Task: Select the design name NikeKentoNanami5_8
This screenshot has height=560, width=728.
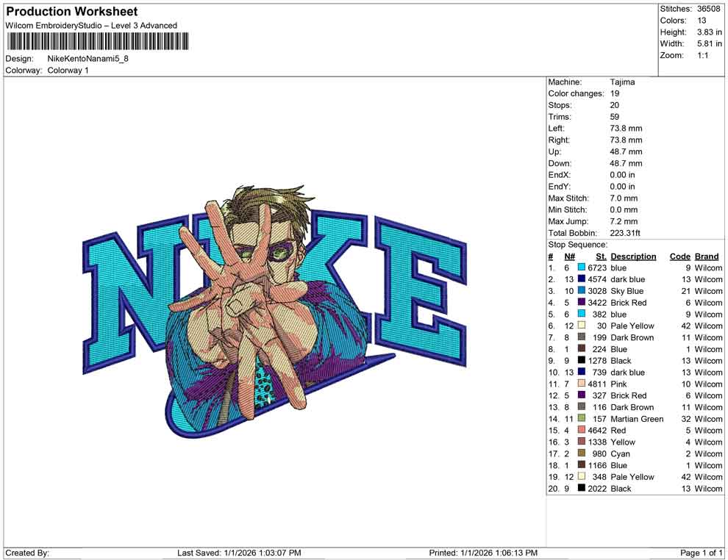Action: pyautogui.click(x=88, y=59)
